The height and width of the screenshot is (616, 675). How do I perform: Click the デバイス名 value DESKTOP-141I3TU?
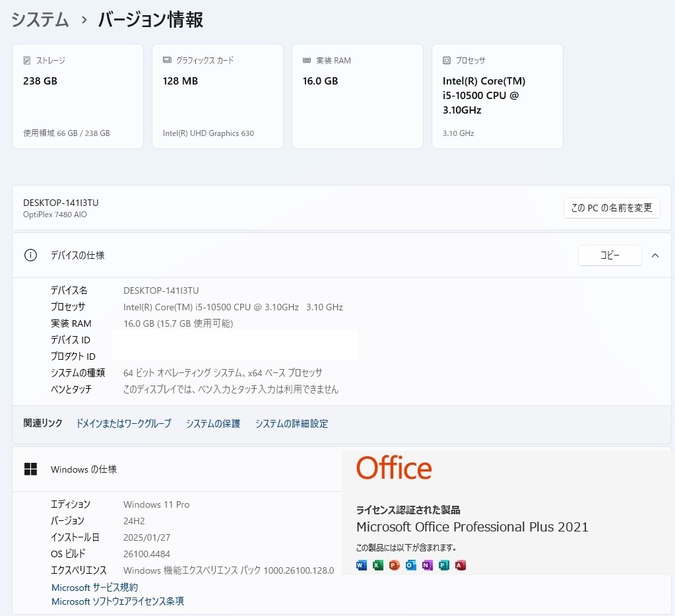pos(161,291)
